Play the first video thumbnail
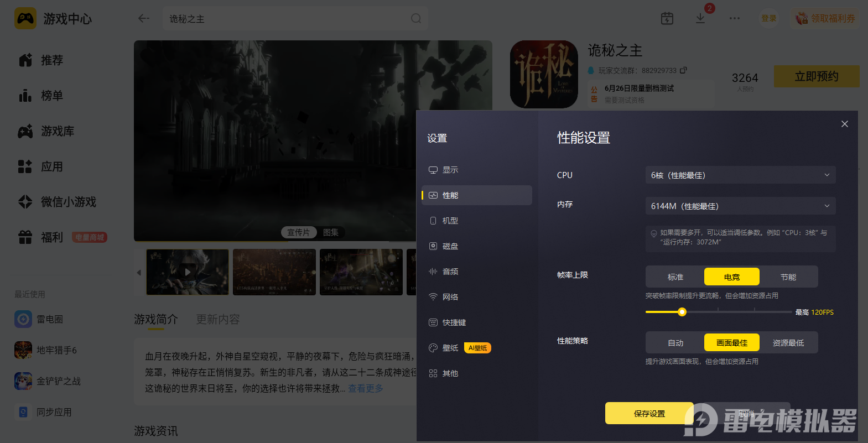 tap(188, 272)
